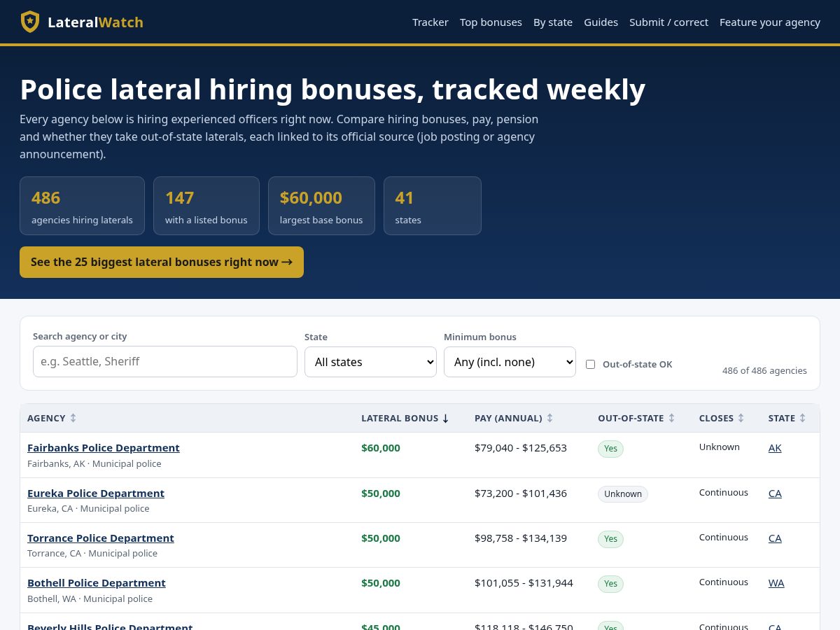
Task: Click the $50,000 bonus in Eureka row
Action: coord(381,493)
